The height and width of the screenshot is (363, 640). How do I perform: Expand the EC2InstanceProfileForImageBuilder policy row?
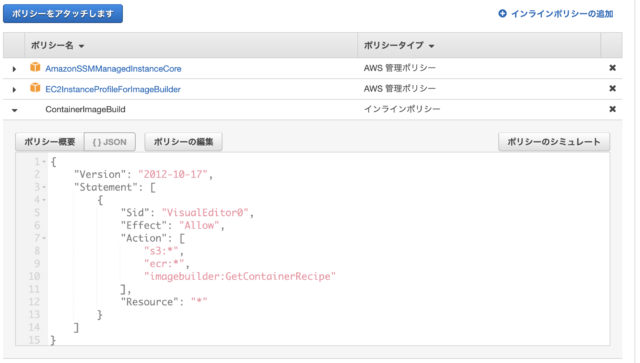[14, 89]
